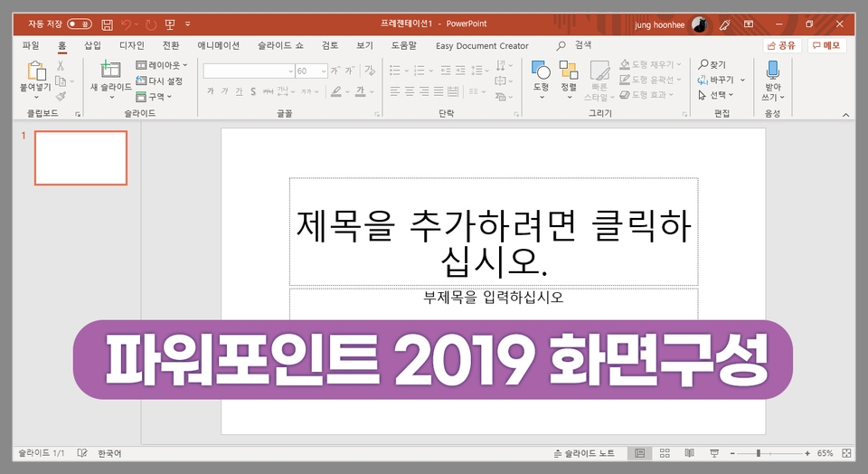Click the numbered list icon
The height and width of the screenshot is (474, 868).
[419, 71]
